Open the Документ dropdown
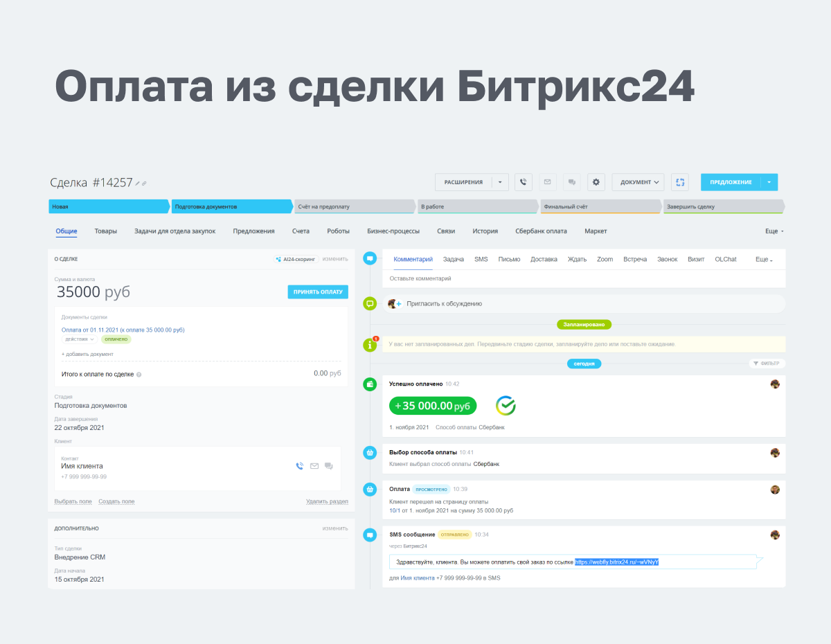This screenshot has width=831, height=644. click(638, 182)
